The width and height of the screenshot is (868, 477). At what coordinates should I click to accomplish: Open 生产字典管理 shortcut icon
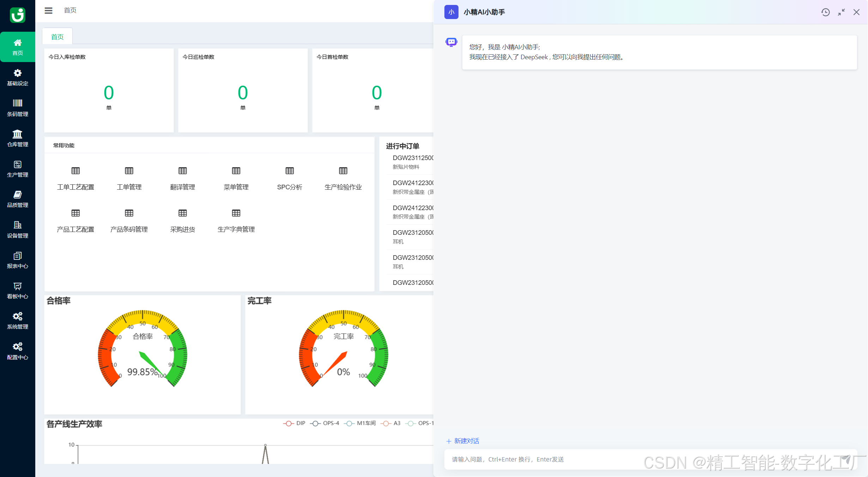point(236,213)
